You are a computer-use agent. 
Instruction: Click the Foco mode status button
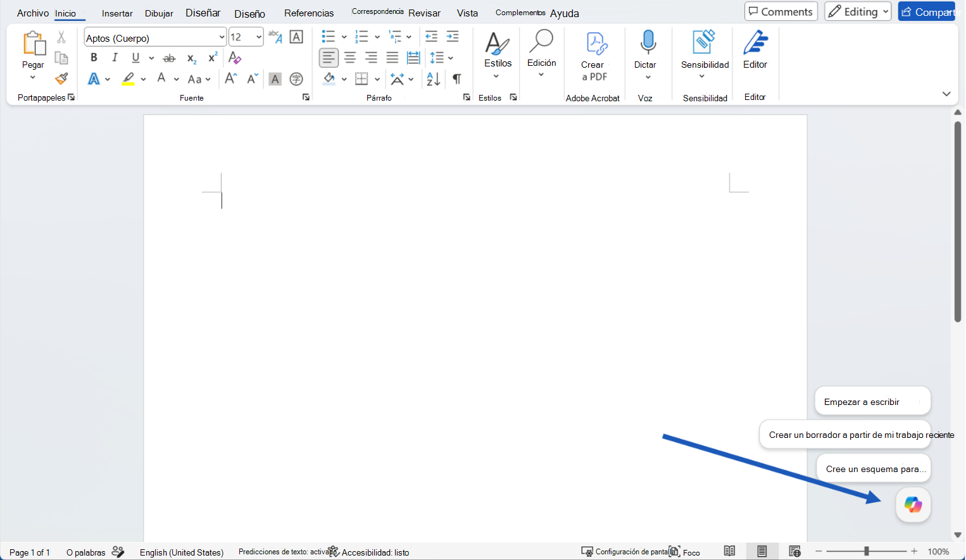coord(685,552)
